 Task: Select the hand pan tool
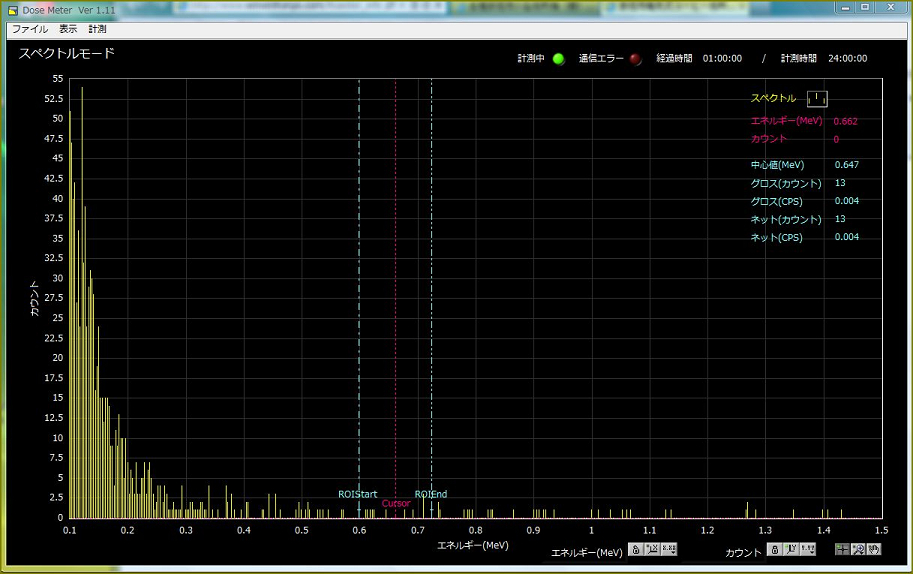[873, 549]
